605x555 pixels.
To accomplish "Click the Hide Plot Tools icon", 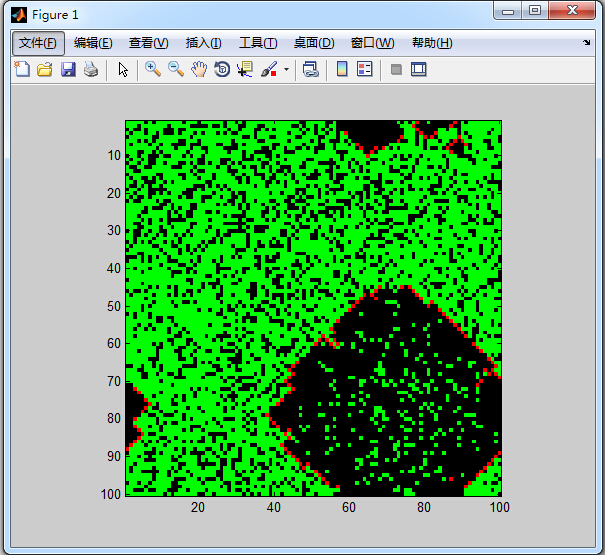I will point(396,70).
